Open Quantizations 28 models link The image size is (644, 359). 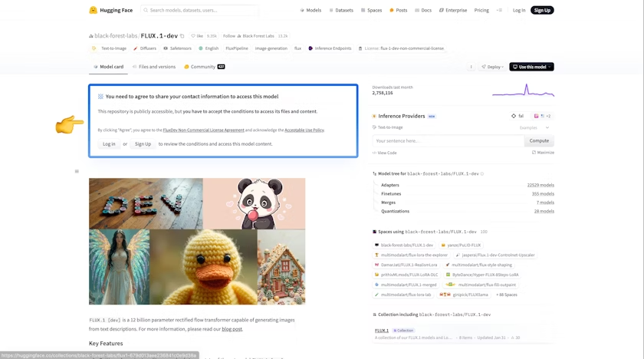pos(544,212)
